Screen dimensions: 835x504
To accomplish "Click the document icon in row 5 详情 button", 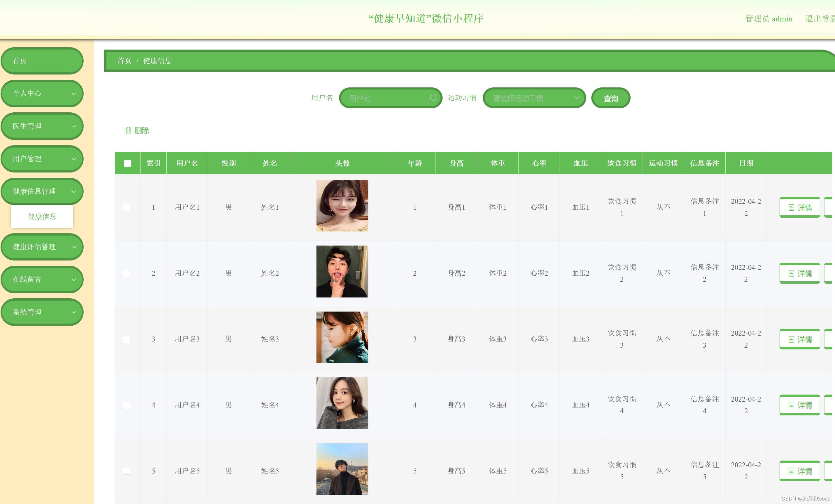I will point(791,471).
